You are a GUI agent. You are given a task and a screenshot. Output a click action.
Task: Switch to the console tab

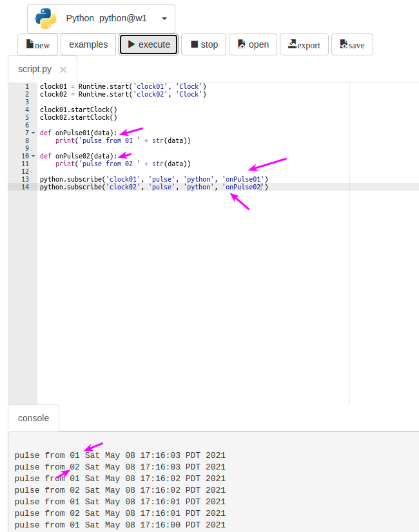[x=34, y=418]
